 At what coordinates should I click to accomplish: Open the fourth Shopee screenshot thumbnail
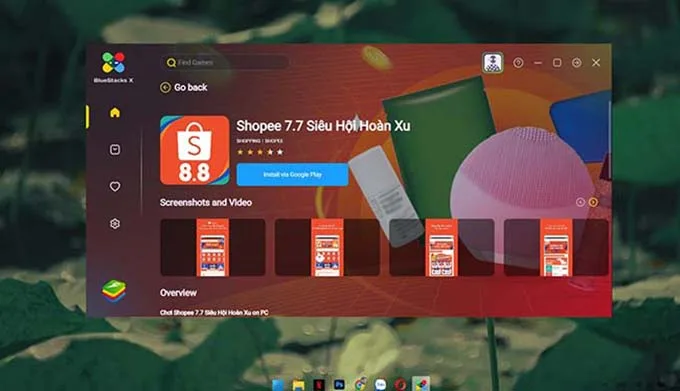(556, 248)
